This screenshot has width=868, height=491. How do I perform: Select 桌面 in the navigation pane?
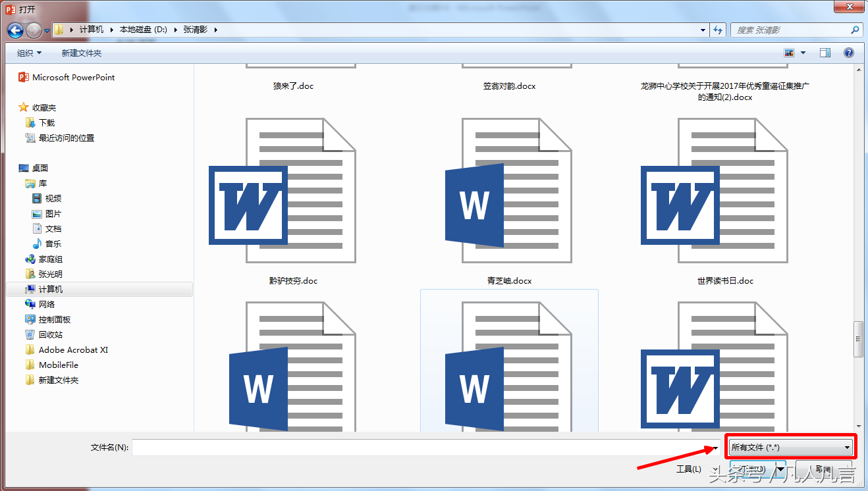click(34, 168)
